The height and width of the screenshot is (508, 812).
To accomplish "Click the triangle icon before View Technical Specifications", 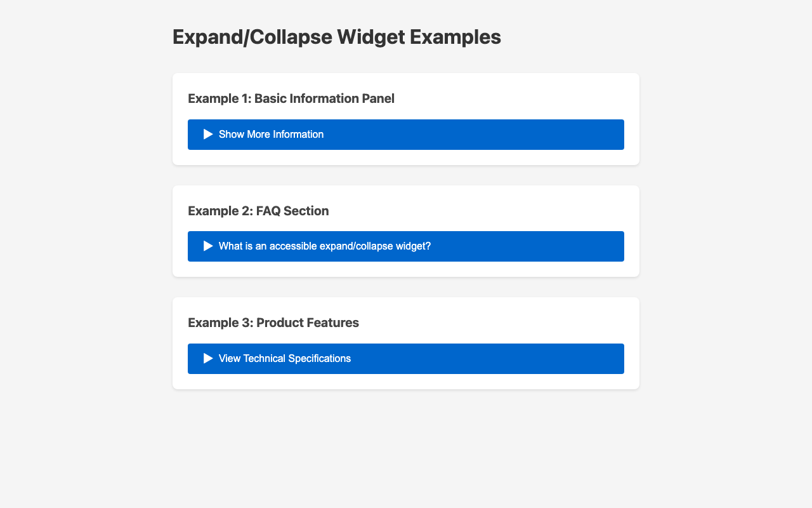I will tap(208, 359).
